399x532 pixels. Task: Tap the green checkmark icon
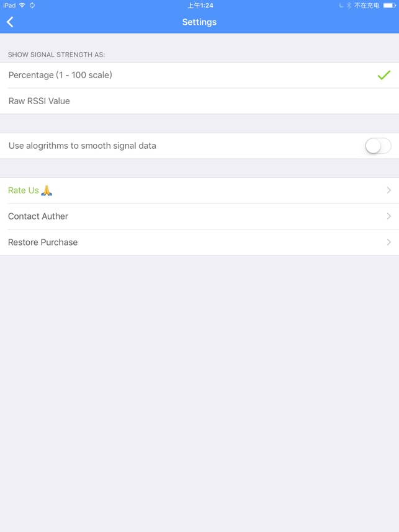pyautogui.click(x=383, y=75)
